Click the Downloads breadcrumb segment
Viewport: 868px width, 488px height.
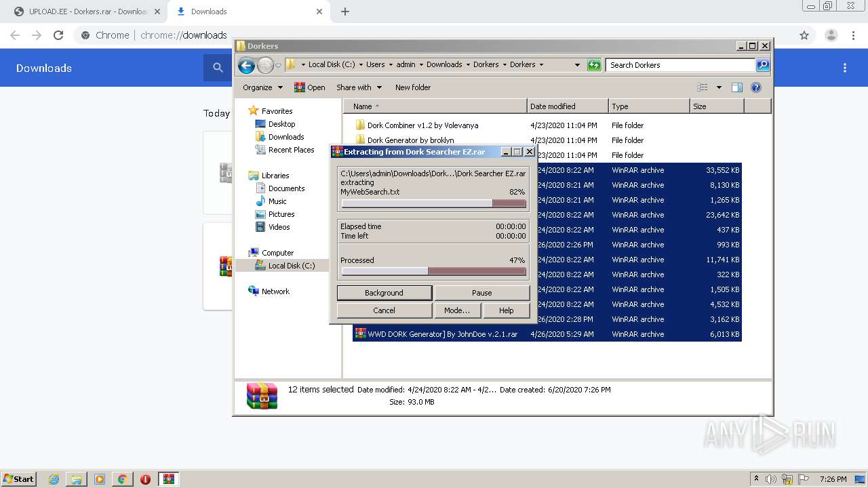point(444,65)
